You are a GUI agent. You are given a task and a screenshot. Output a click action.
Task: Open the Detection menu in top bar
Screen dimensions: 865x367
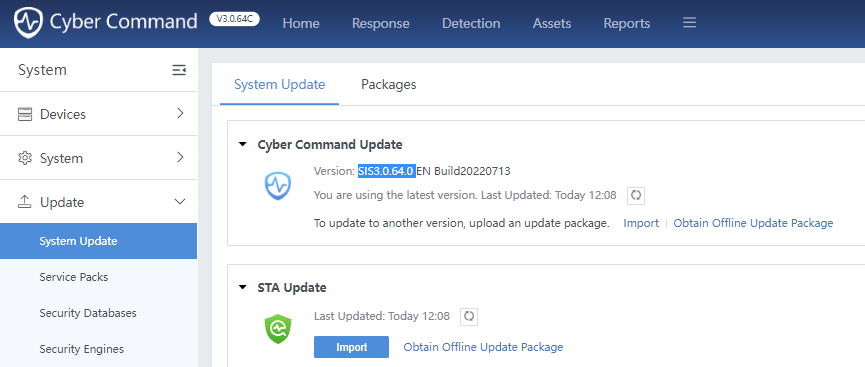tap(471, 24)
